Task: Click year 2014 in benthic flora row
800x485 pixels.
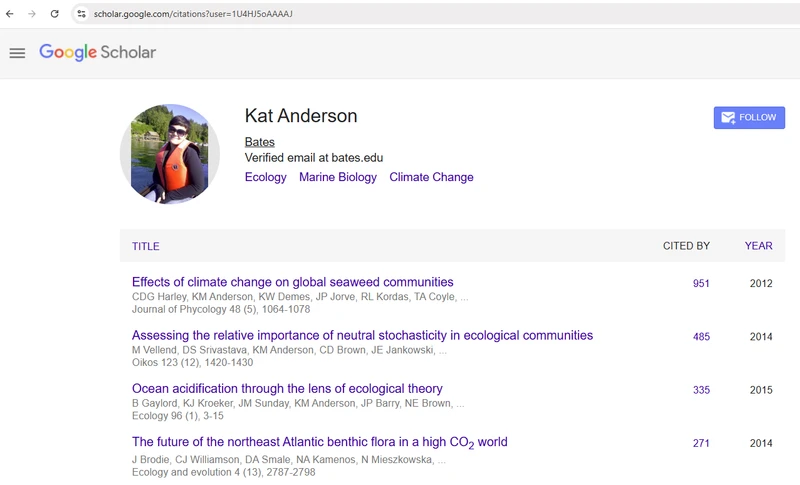Action: tap(761, 443)
